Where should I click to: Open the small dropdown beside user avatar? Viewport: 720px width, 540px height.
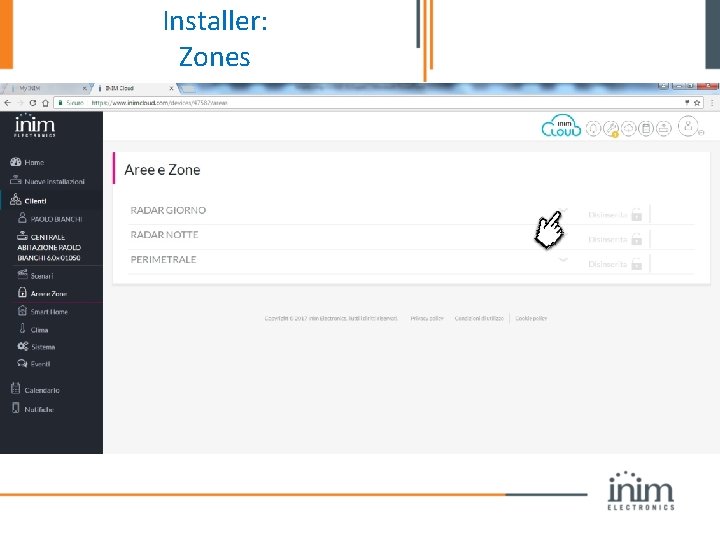tap(701, 133)
